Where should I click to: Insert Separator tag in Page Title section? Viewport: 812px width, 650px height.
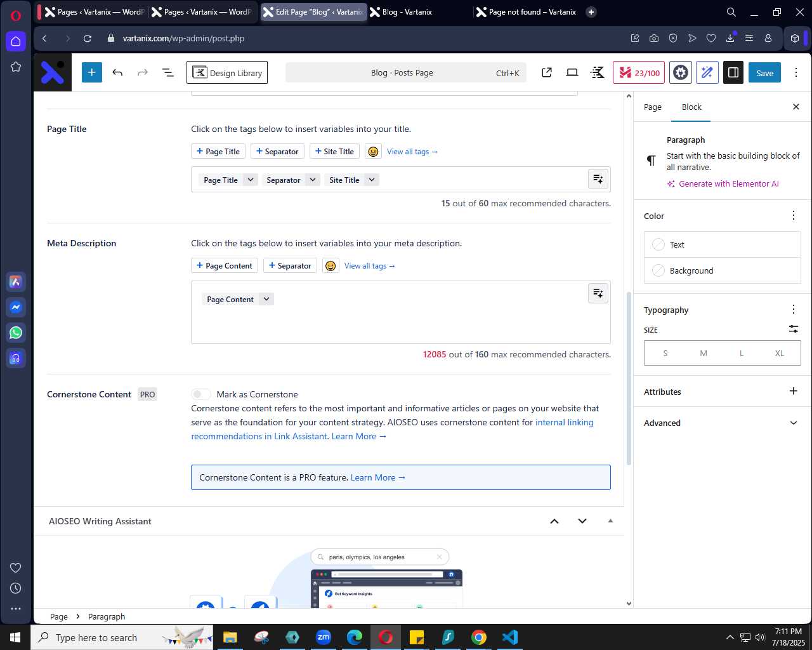[x=277, y=151]
